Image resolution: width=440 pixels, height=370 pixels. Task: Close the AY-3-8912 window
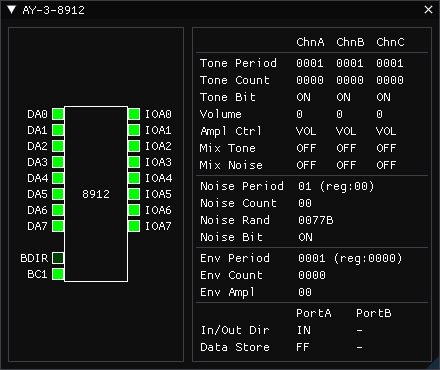pos(428,10)
